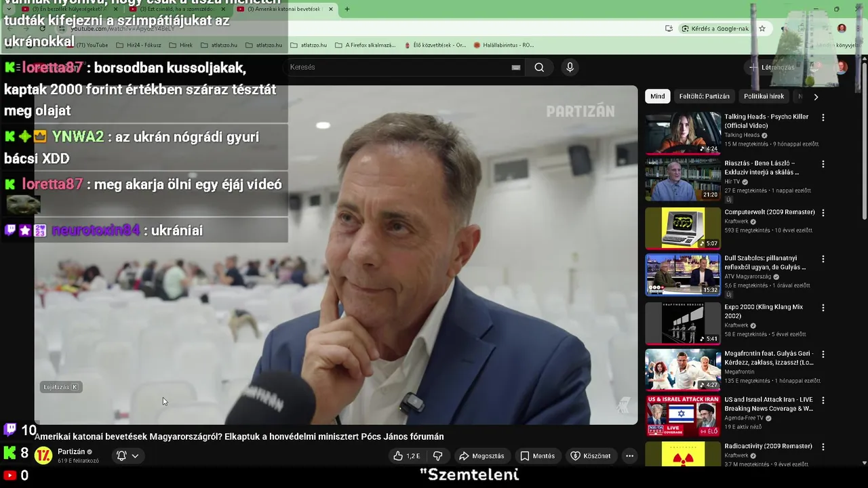Expand the notification options chevron
Viewport: 868px width, 488px height.
tap(135, 456)
